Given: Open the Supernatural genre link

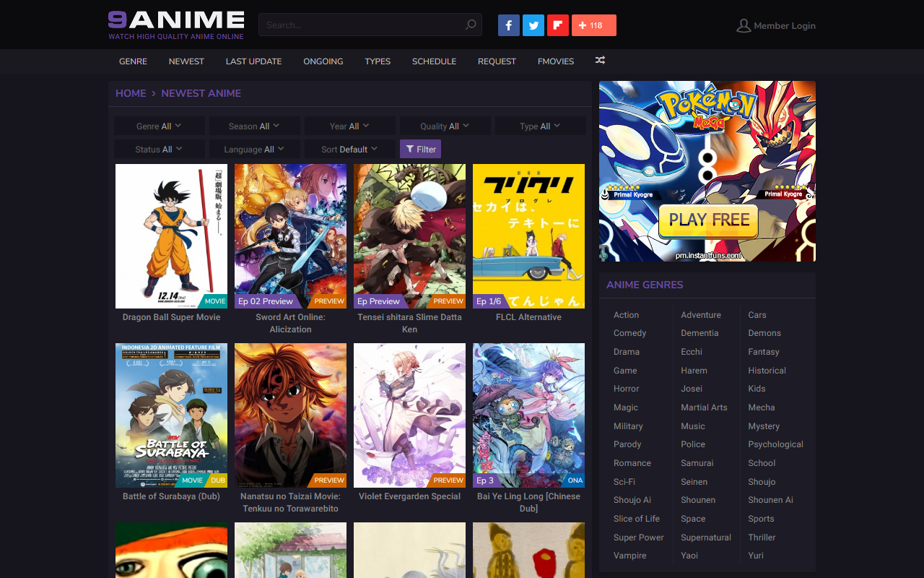Looking at the screenshot, I should 706,537.
